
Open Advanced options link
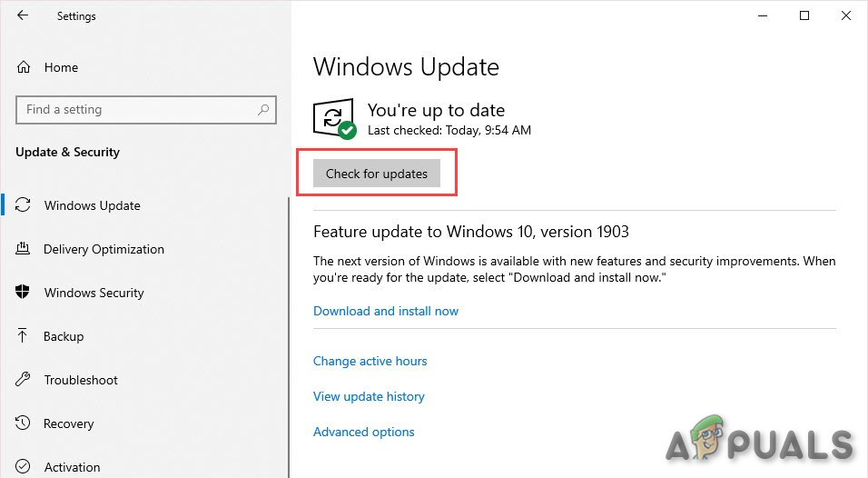click(363, 432)
